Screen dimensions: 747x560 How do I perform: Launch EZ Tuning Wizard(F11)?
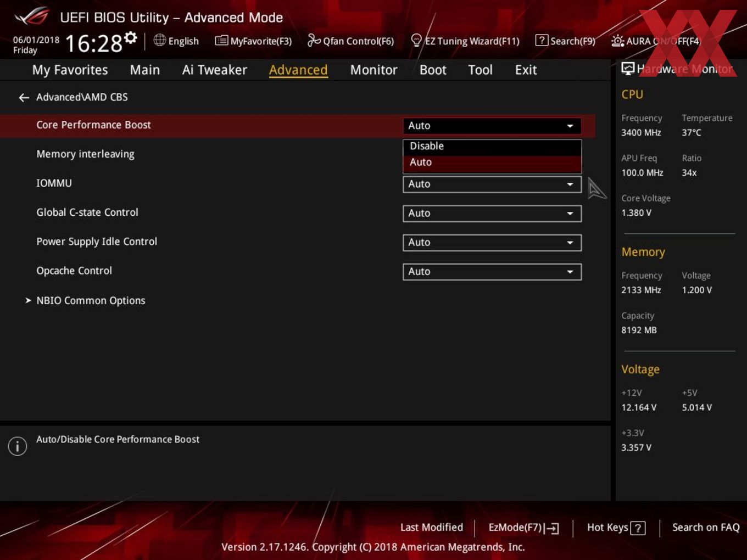465,41
